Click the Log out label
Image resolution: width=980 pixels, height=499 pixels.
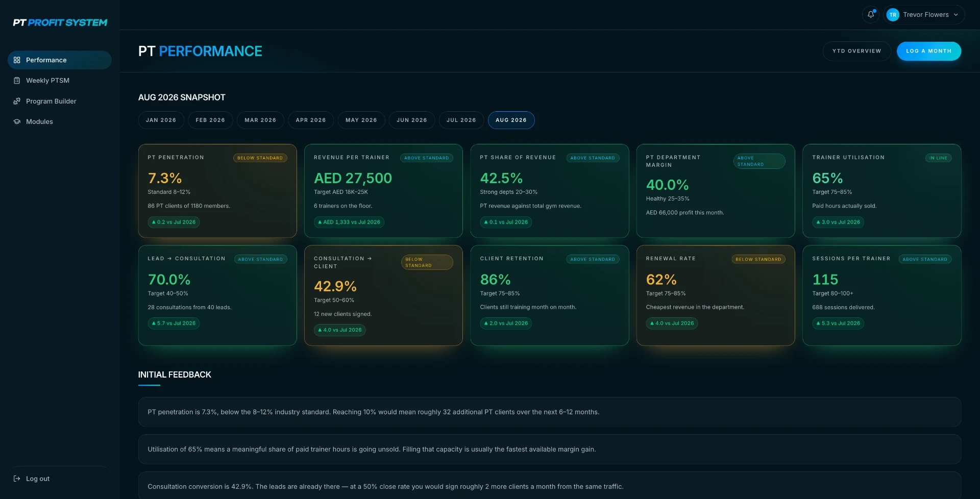tap(38, 479)
